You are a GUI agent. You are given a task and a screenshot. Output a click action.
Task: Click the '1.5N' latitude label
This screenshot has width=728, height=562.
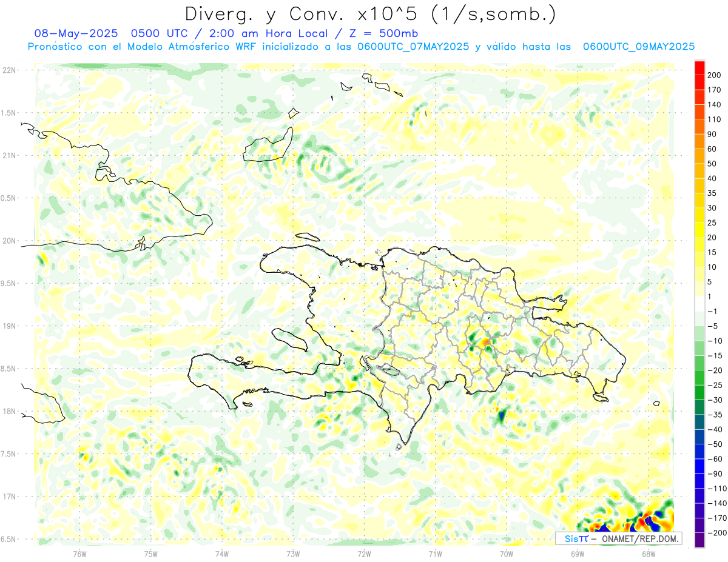tap(9, 113)
